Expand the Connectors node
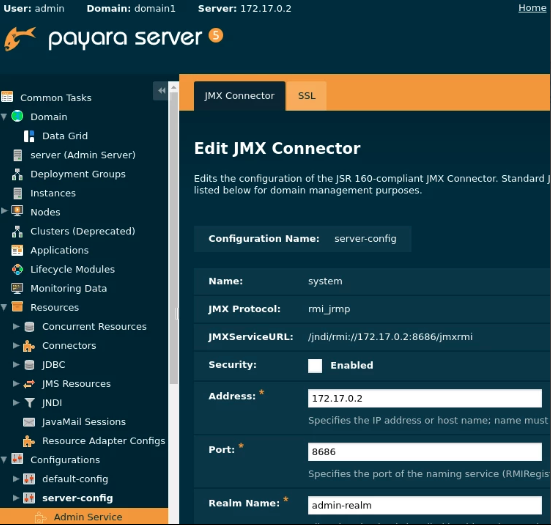Image resolution: width=551 pixels, height=525 pixels. tap(16, 345)
